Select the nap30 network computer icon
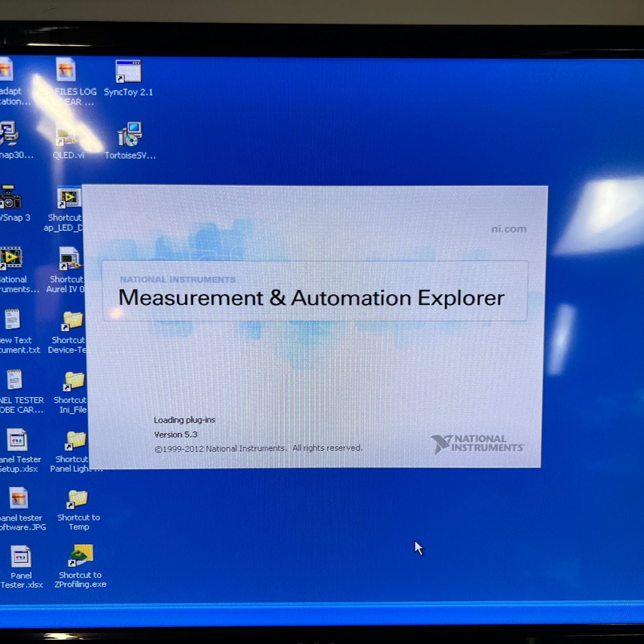The width and height of the screenshot is (644, 644). [x=8, y=134]
